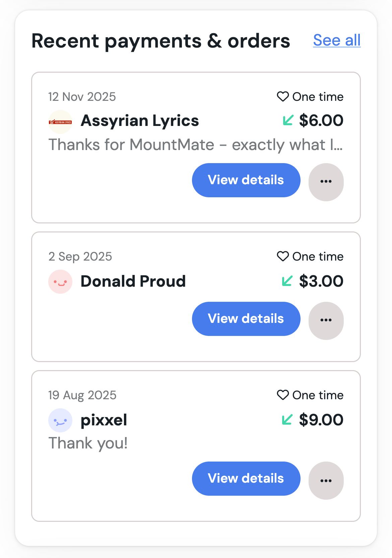Click green incoming arrow beside $9.00
The image size is (392, 558).
[287, 420]
